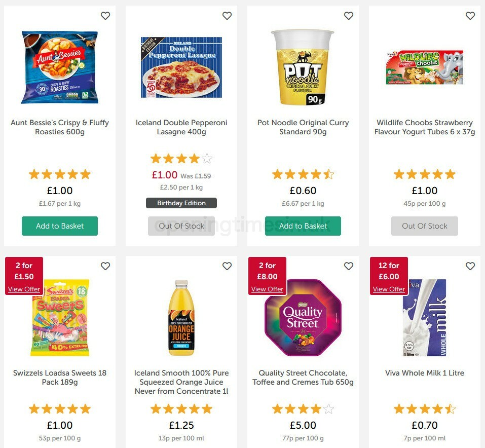The height and width of the screenshot is (448, 485).
Task: Open the Wildlife Choobs Strawberry product title
Action: coord(424,127)
